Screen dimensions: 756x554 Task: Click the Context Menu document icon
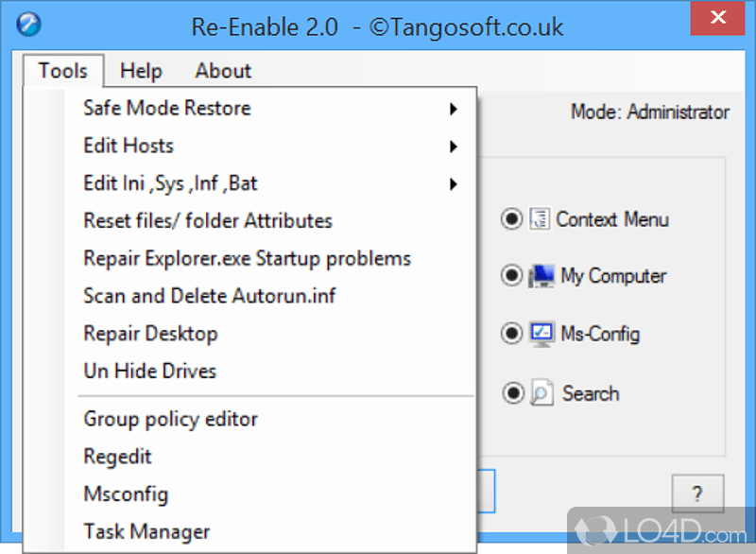point(541,219)
